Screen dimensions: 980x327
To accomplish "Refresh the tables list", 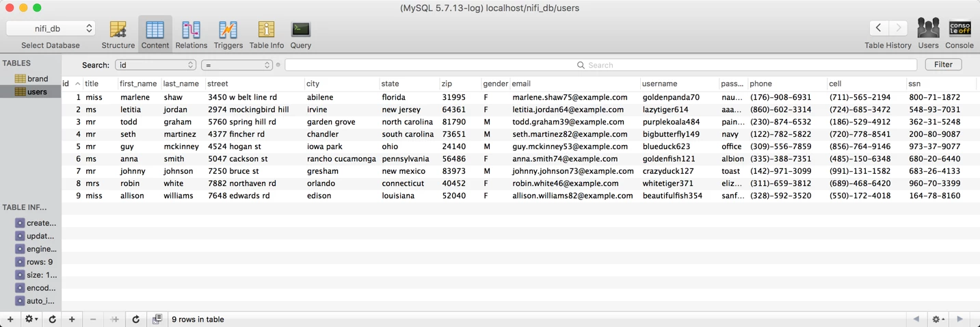I will click(52, 319).
